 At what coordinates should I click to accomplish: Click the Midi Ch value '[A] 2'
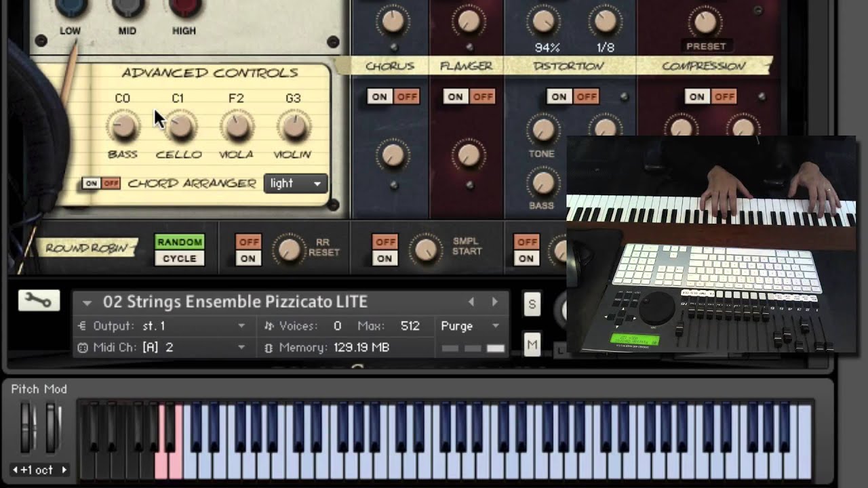(158, 348)
